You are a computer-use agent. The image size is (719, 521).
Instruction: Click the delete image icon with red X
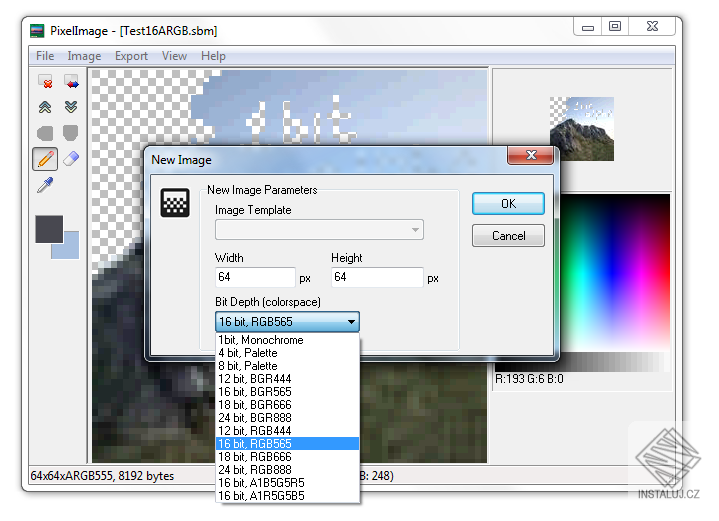coord(45,82)
